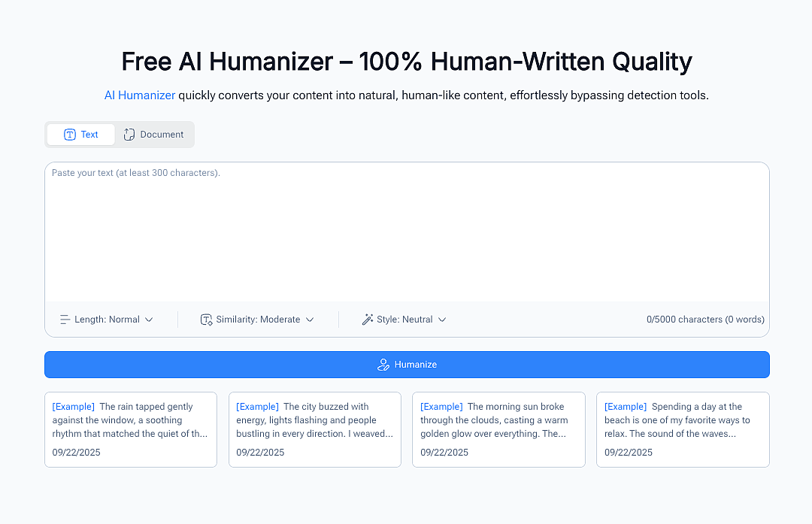
Task: Open the Style: Neutral dropdown
Action: click(405, 320)
